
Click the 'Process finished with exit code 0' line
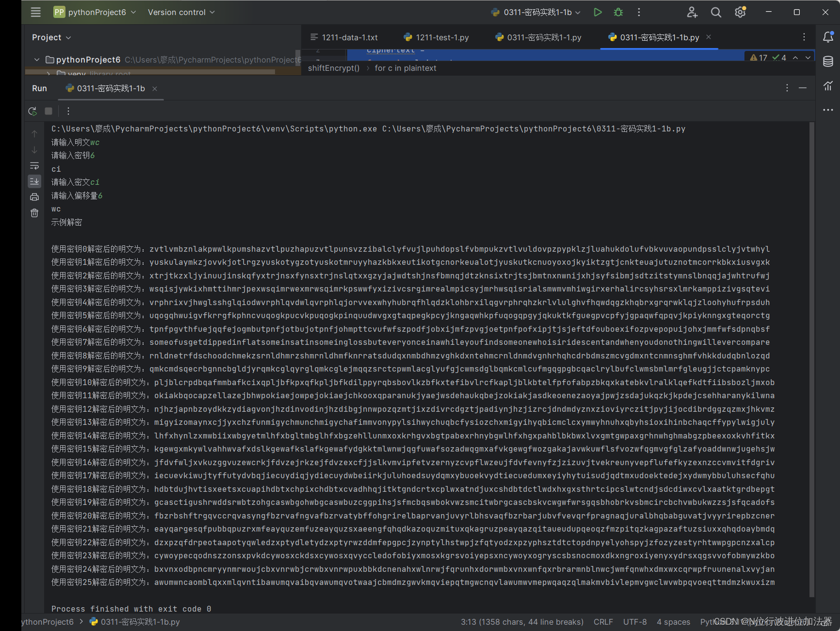[131, 609]
